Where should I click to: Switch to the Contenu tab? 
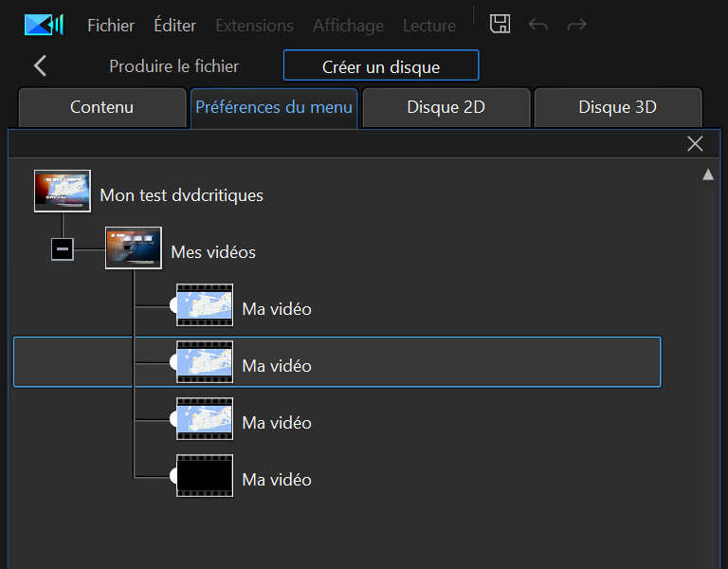coord(102,107)
